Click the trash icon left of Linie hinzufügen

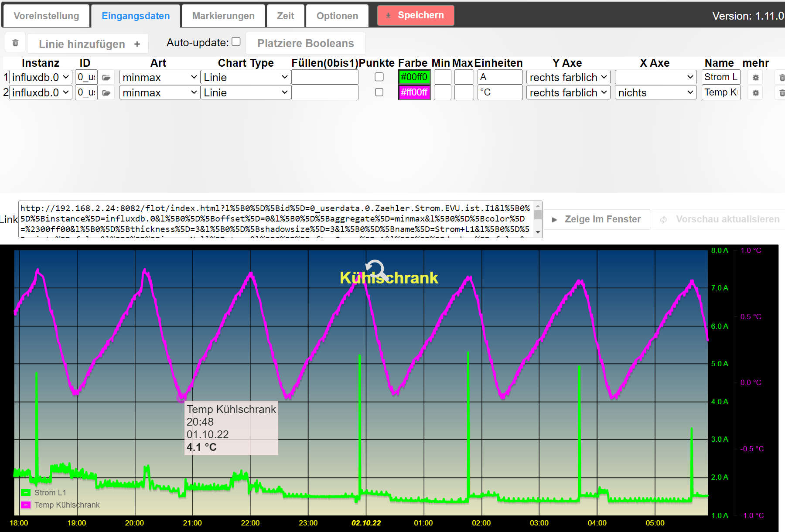[15, 43]
